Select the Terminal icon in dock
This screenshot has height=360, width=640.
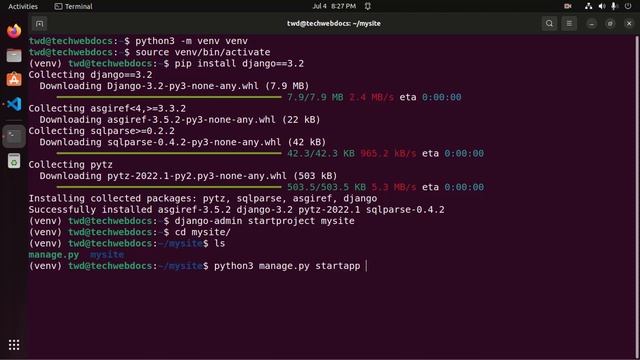14,136
